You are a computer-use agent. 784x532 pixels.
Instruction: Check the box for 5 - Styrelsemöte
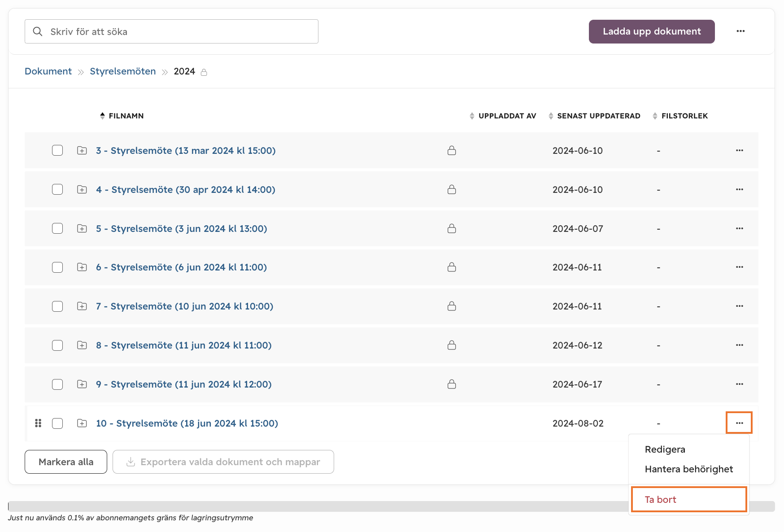point(57,228)
